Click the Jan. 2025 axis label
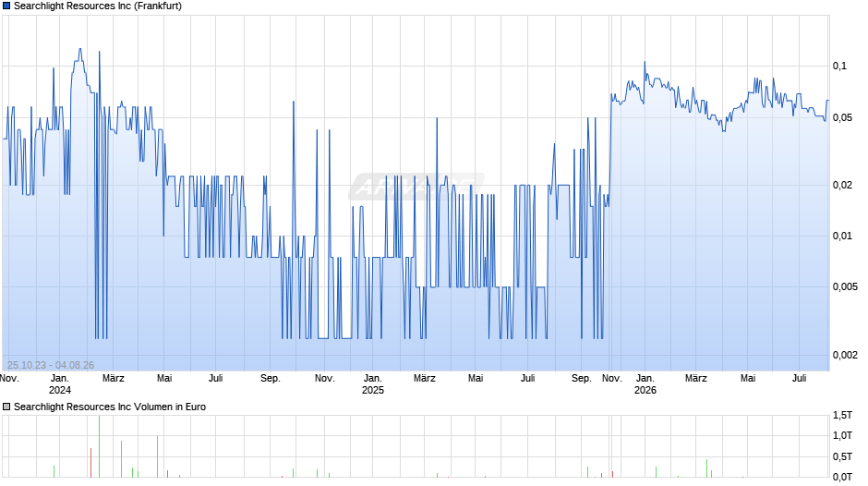This screenshot has height=486, width=868. click(372, 384)
